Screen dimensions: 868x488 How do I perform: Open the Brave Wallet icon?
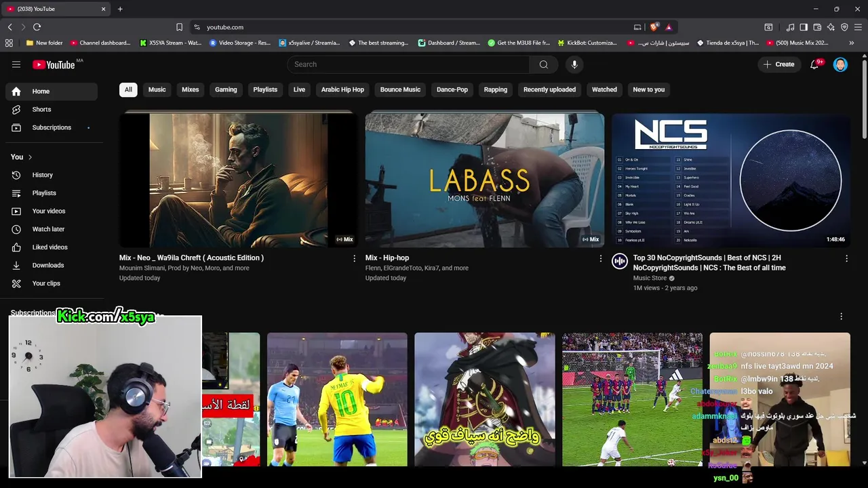tap(817, 27)
